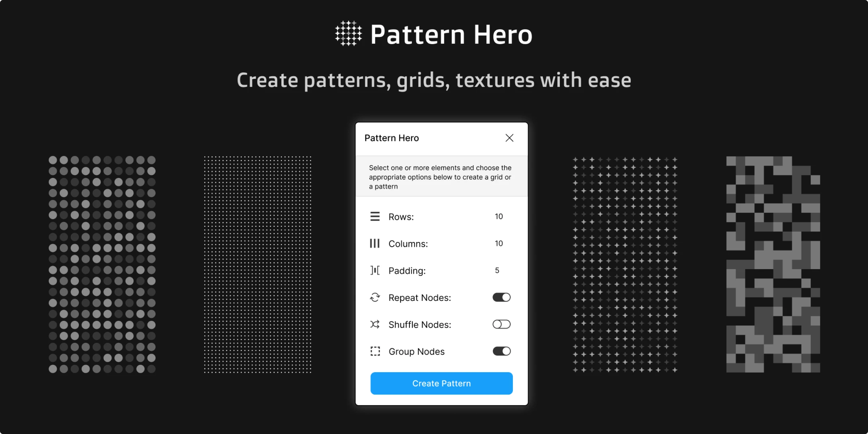Screen dimensions: 868x434
Task: Toggle the Repeat Nodes switch on
Action: coord(501,297)
